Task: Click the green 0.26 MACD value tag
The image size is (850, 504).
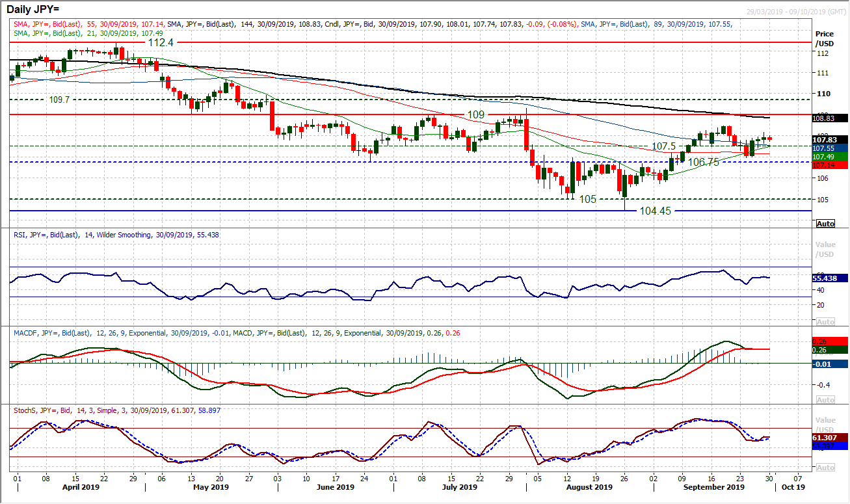Action: pos(830,350)
